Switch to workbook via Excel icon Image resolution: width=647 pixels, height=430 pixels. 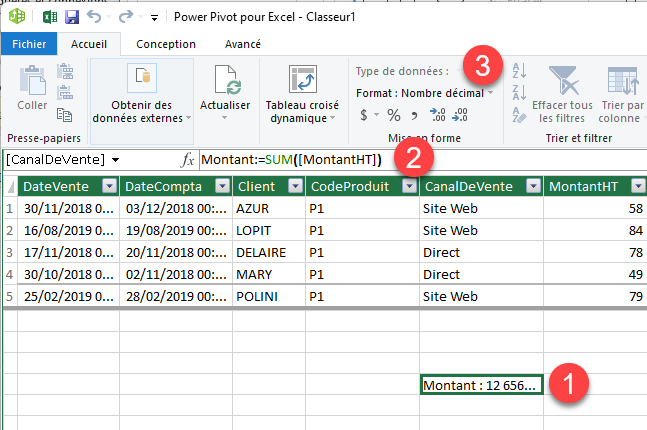[x=50, y=17]
